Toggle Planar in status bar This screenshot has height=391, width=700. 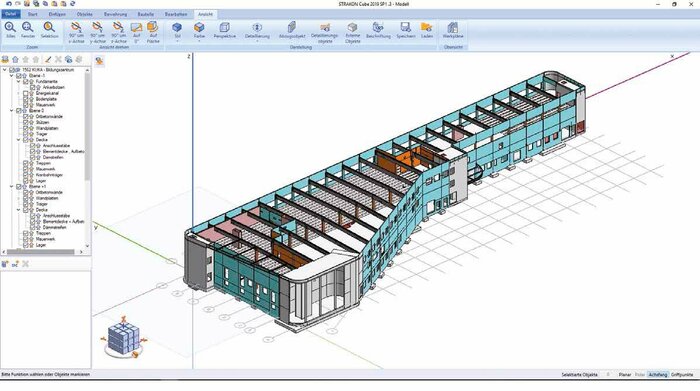tap(625, 375)
